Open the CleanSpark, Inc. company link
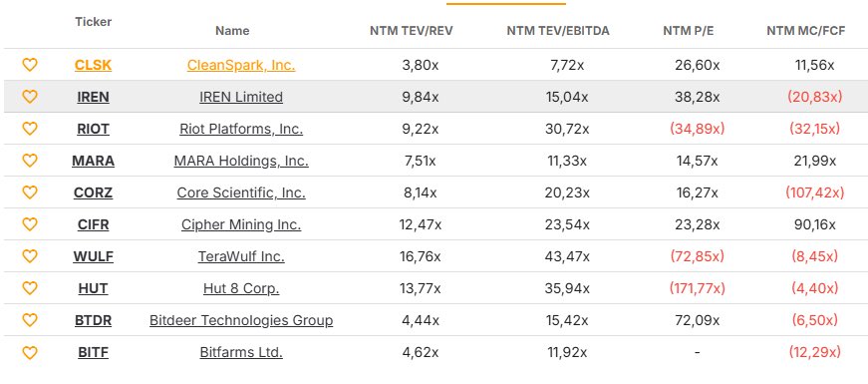868x384 pixels. pyautogui.click(x=241, y=66)
